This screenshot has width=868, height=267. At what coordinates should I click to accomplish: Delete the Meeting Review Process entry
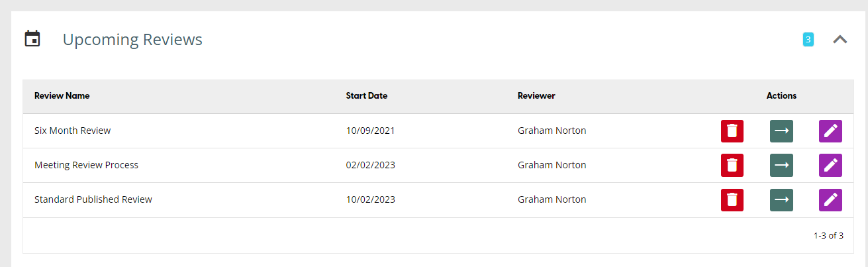click(732, 165)
